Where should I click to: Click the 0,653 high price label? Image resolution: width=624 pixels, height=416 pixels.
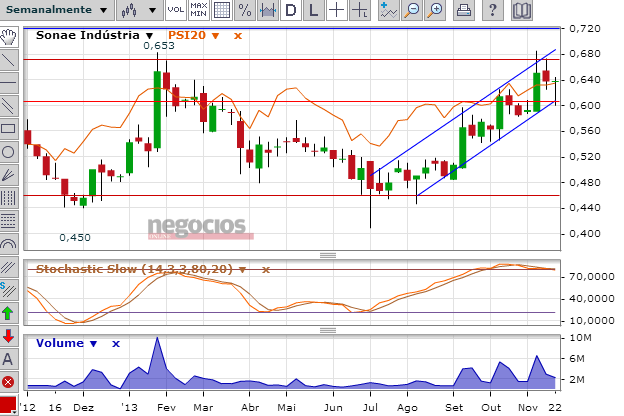(159, 45)
